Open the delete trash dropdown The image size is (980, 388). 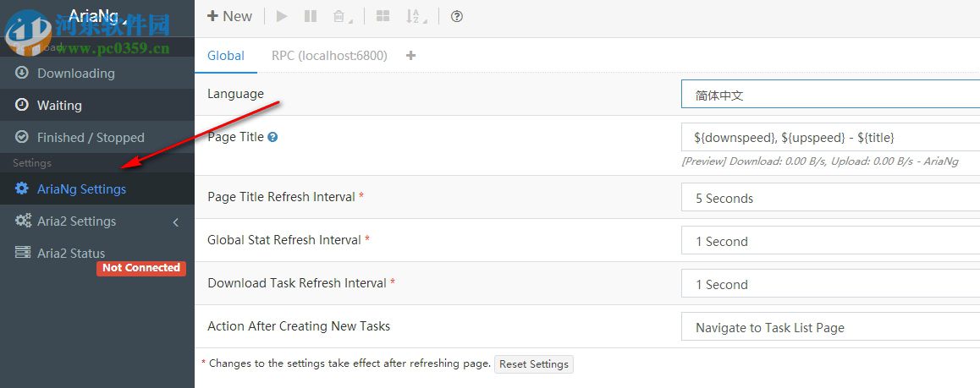342,17
